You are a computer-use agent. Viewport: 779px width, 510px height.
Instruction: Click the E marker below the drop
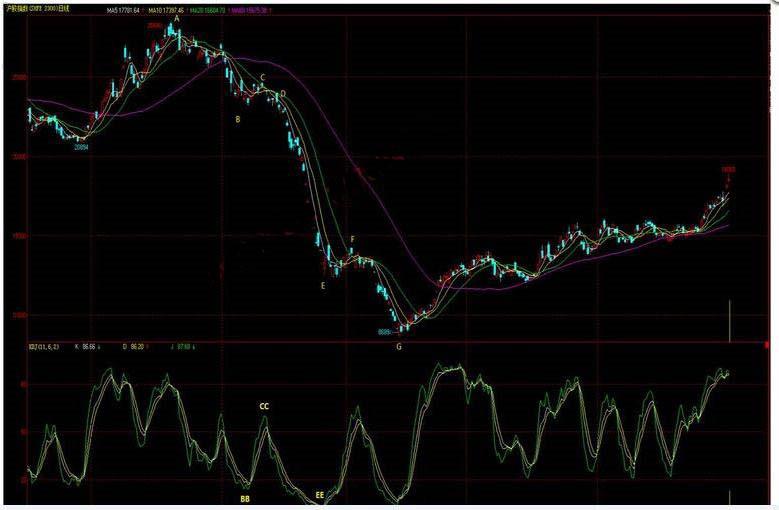point(322,285)
